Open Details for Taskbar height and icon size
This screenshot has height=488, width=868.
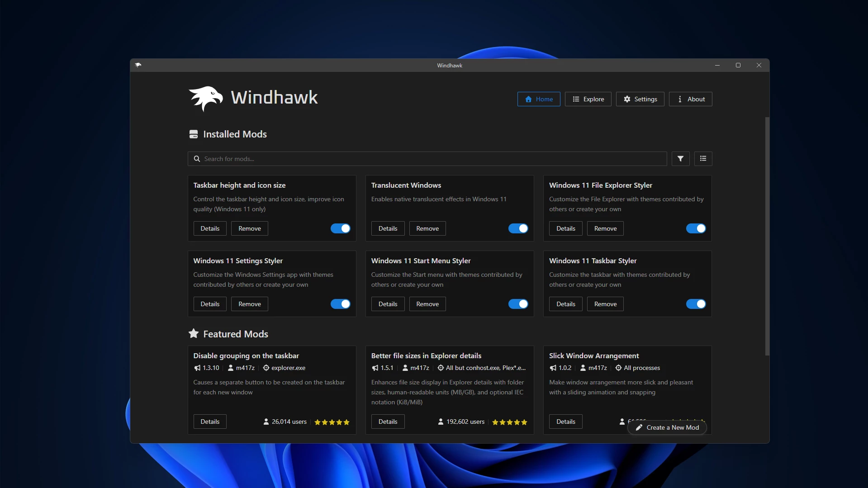coord(210,228)
